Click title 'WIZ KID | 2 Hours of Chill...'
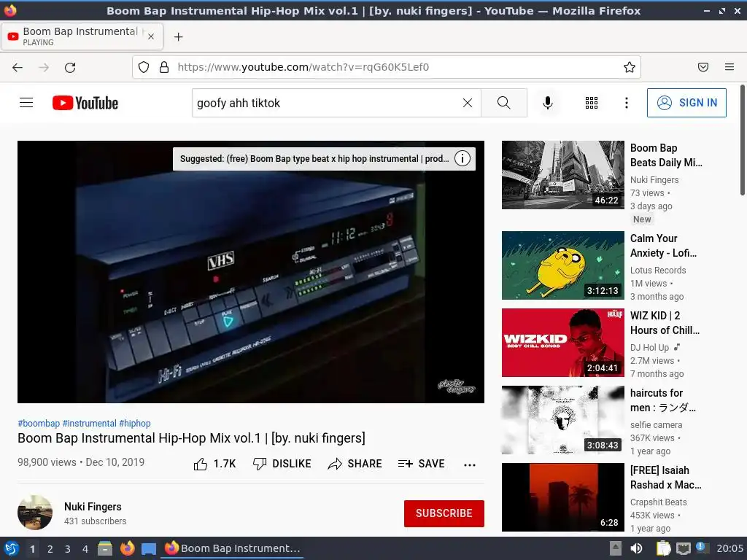Screen dimensions: 747x560 click(665, 323)
